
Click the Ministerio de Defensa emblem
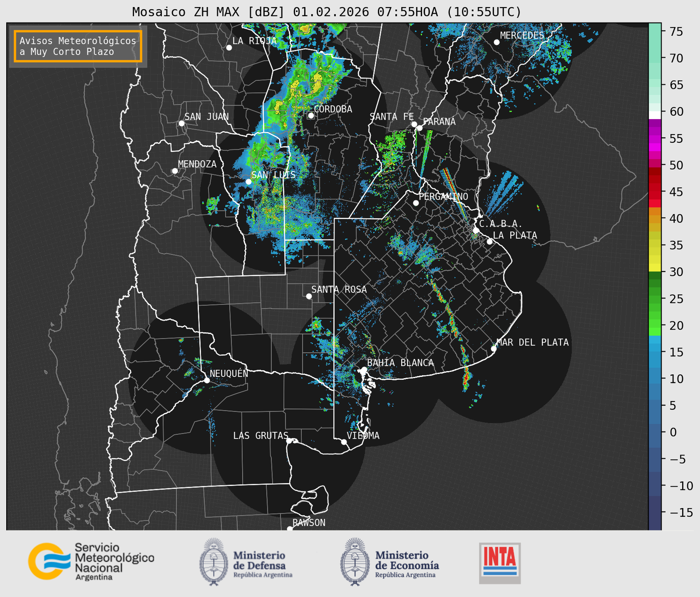214,562
